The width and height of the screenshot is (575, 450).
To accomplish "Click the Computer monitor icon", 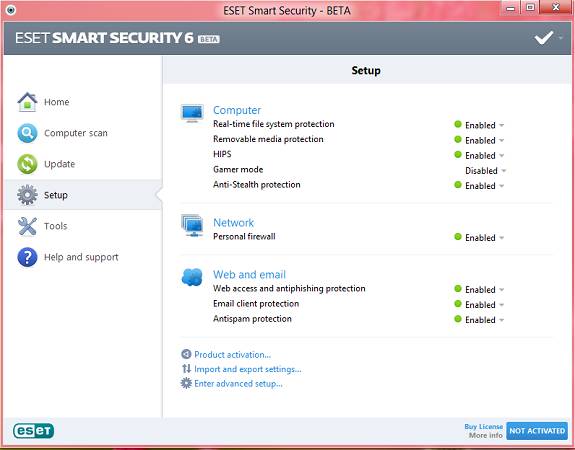I will 192,113.
